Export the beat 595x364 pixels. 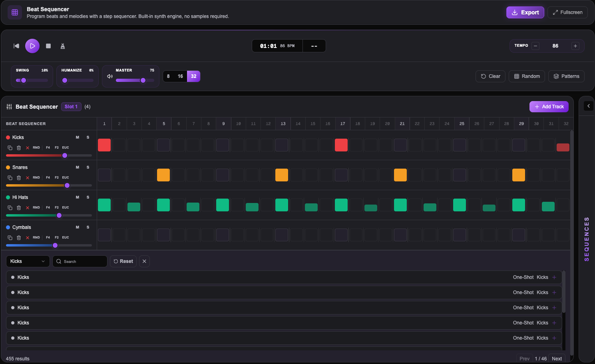[x=525, y=12]
